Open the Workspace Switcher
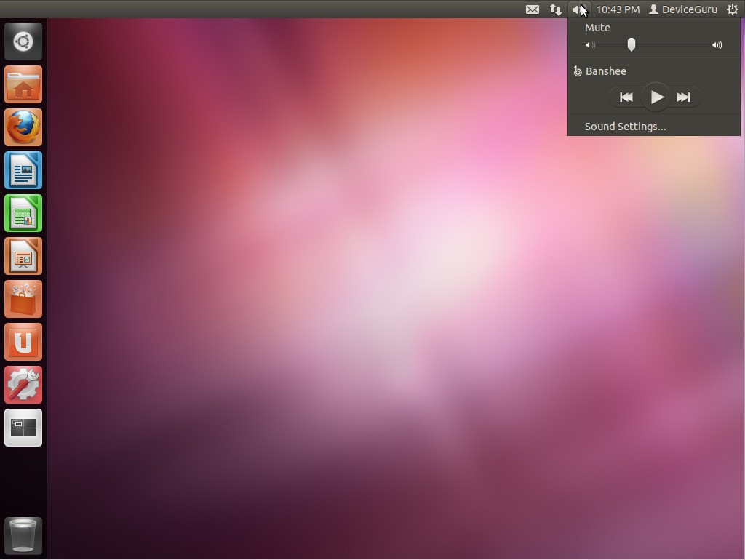 tap(23, 428)
